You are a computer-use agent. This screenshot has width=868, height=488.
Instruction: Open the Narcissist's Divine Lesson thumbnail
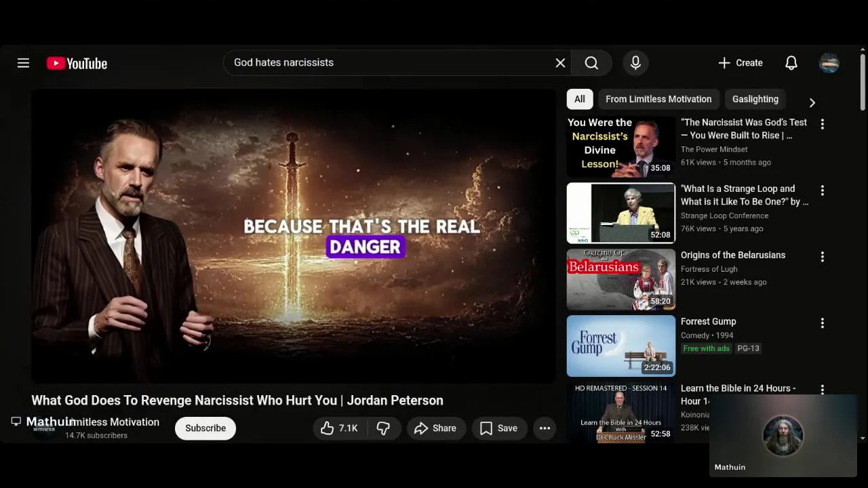pyautogui.click(x=621, y=146)
